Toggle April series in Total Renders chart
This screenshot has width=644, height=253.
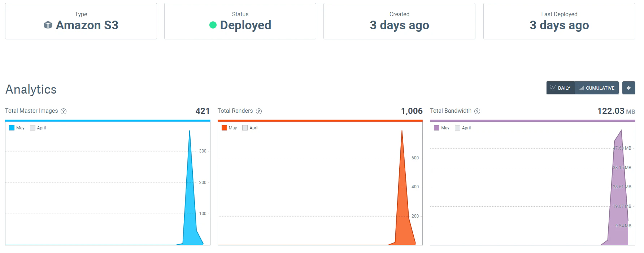(x=251, y=128)
